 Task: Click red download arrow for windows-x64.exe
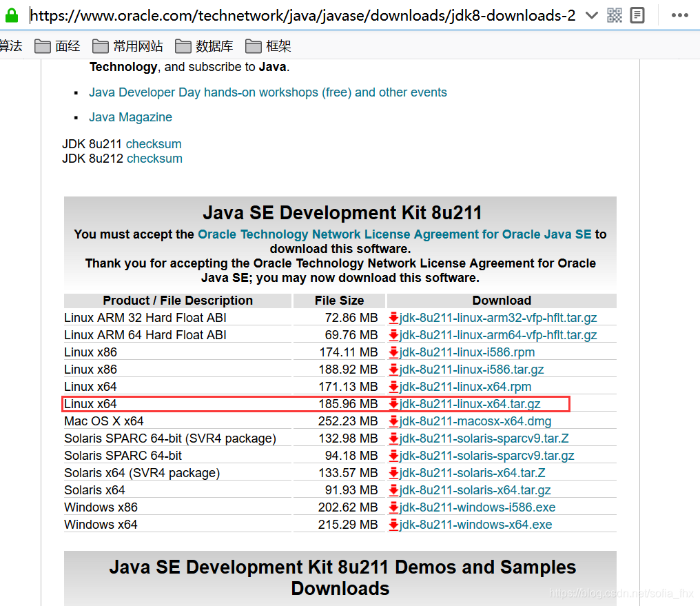tap(393, 525)
